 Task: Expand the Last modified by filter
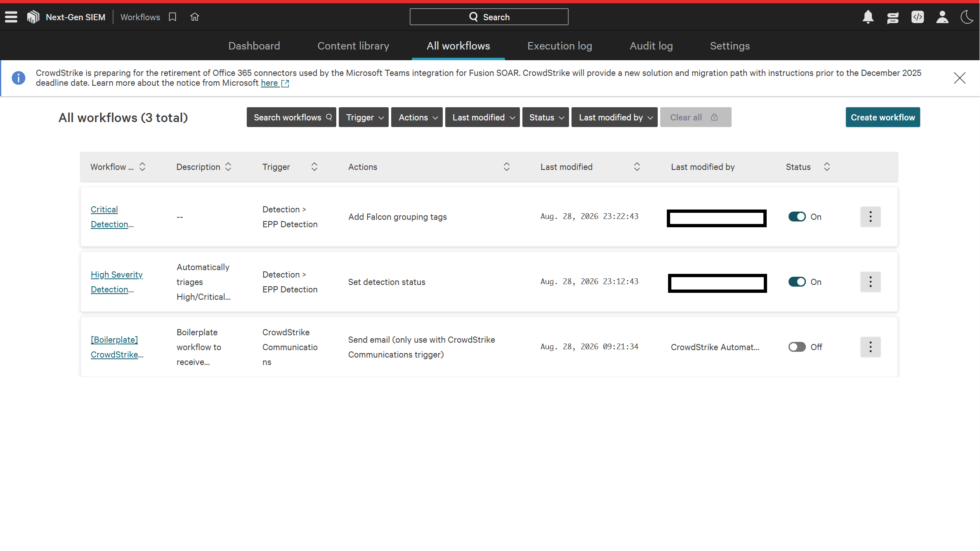click(x=614, y=118)
